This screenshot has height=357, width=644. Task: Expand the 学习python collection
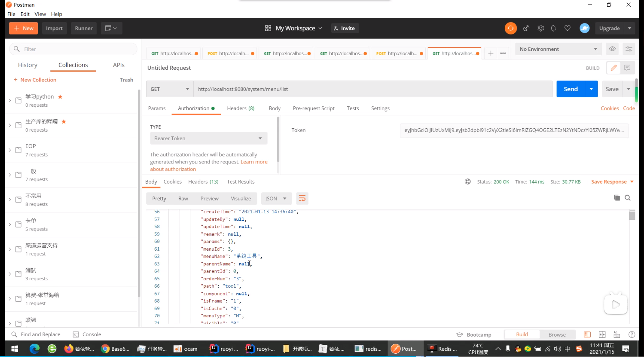point(10,100)
